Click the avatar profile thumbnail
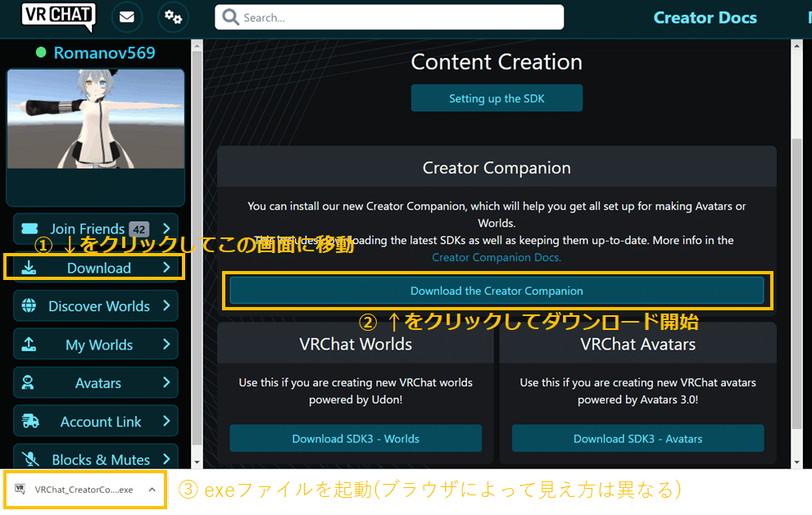The height and width of the screenshot is (515, 812). (96, 119)
